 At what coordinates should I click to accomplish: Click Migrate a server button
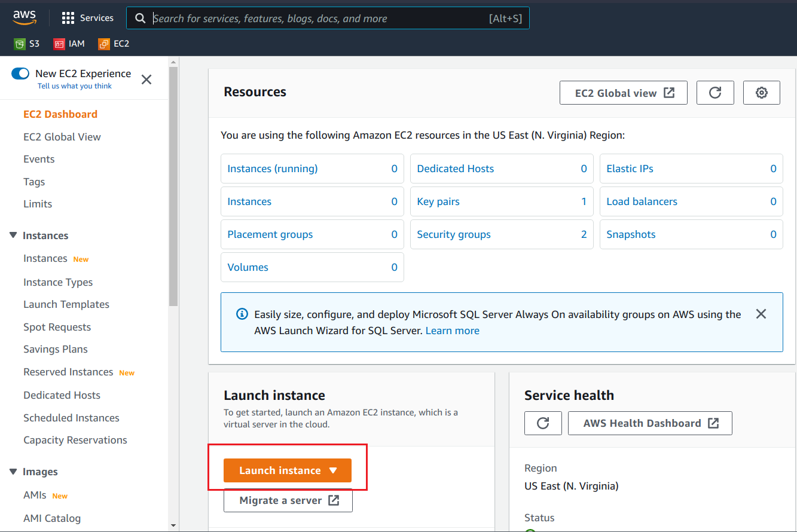288,500
